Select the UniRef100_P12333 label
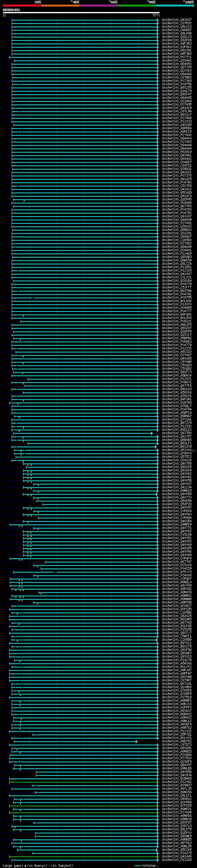This screenshot has width=197, height=868. click(x=176, y=121)
